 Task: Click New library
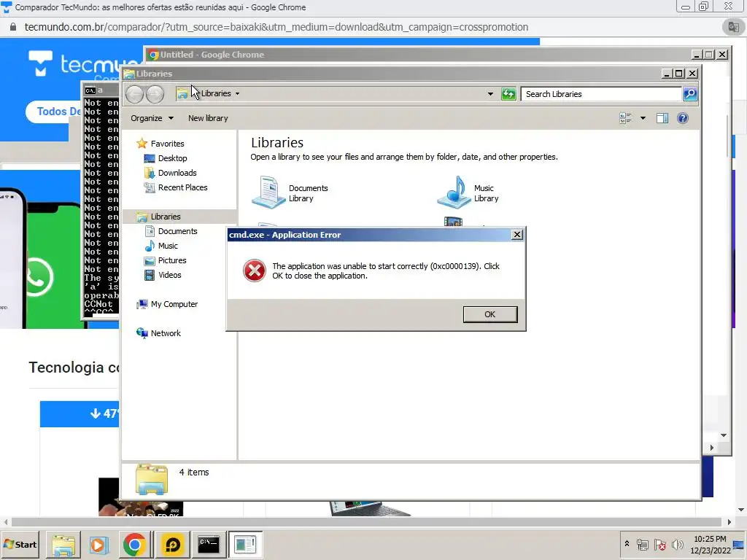coord(208,118)
